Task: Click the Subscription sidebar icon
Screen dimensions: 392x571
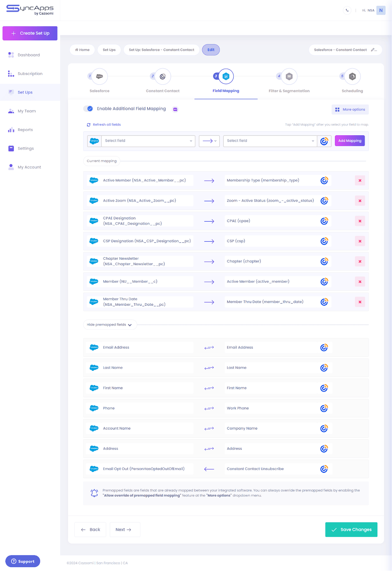Action: click(x=11, y=74)
